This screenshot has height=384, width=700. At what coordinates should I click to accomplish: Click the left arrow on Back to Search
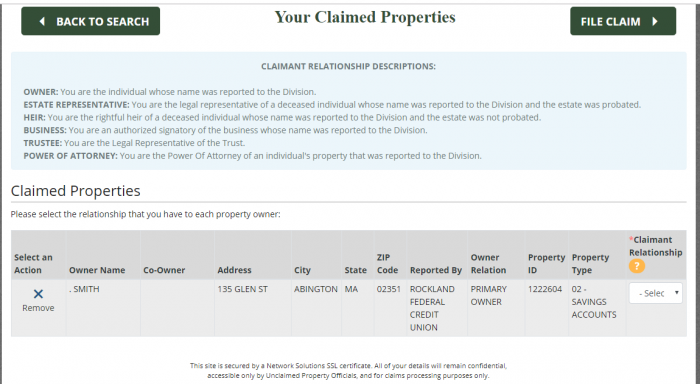42,21
